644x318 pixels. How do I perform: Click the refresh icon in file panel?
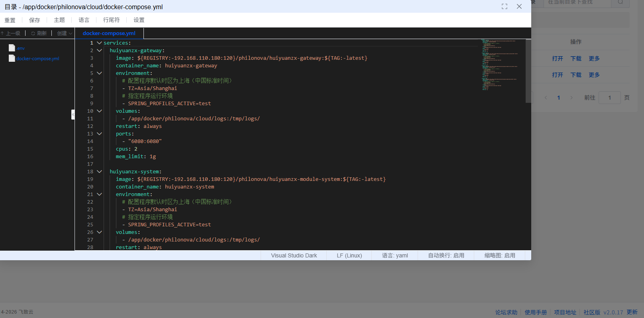(33, 33)
